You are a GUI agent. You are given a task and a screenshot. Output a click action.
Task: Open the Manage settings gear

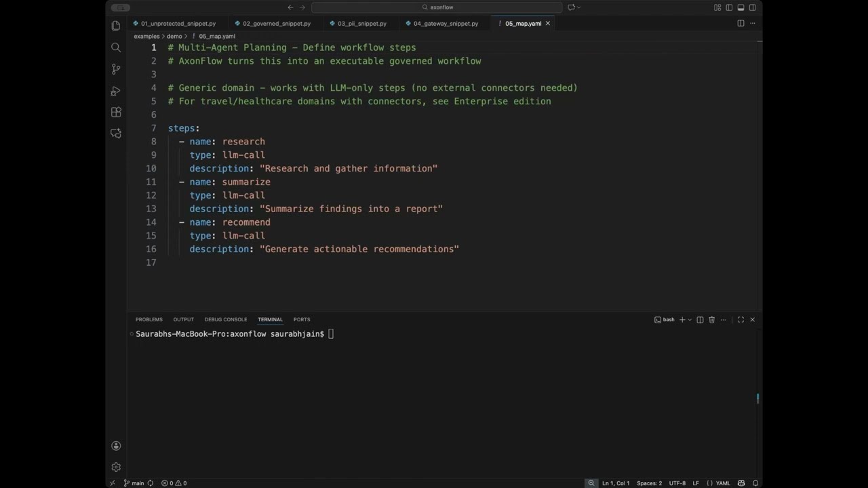tap(116, 467)
